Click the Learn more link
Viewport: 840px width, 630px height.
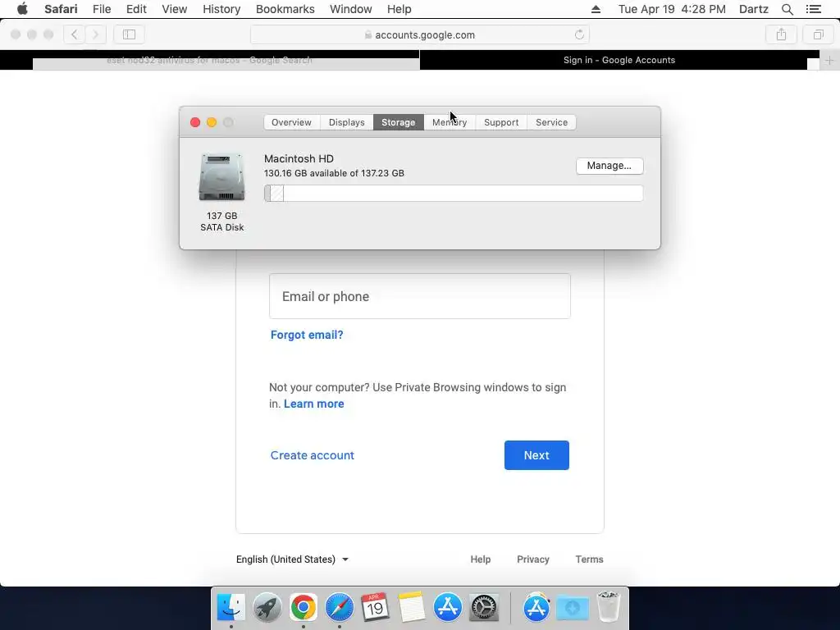314,404
